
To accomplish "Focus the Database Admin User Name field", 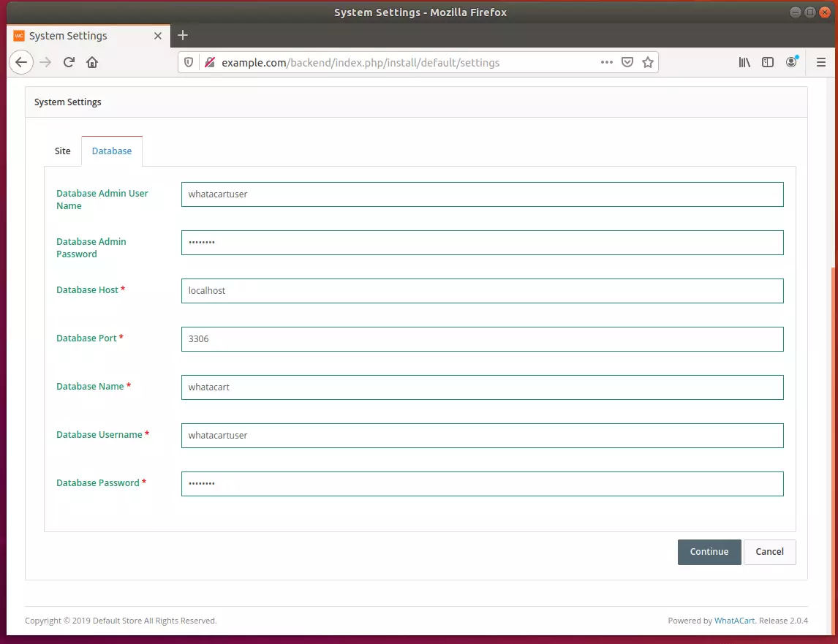I will point(482,194).
